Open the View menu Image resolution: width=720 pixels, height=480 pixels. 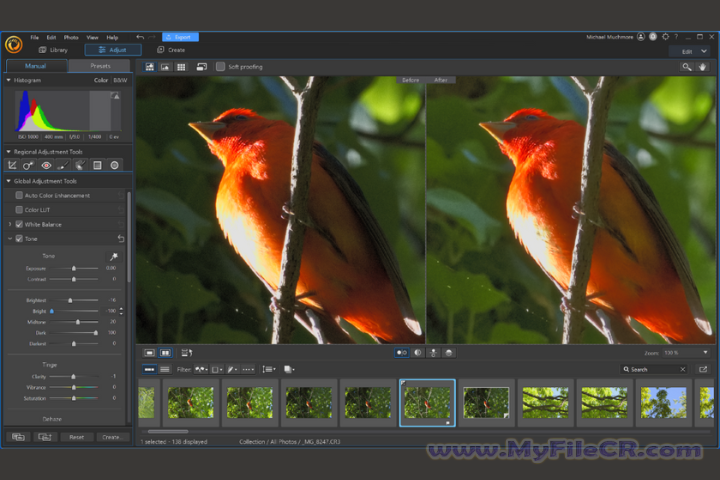pyautogui.click(x=92, y=37)
